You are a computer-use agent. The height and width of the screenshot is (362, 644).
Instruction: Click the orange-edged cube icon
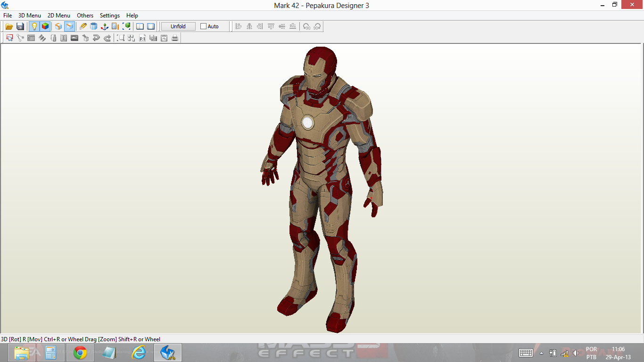(58, 26)
